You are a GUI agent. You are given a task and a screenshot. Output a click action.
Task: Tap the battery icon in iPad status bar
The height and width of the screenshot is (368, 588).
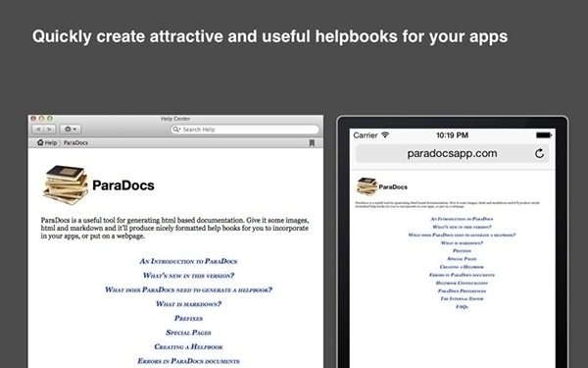click(x=544, y=134)
